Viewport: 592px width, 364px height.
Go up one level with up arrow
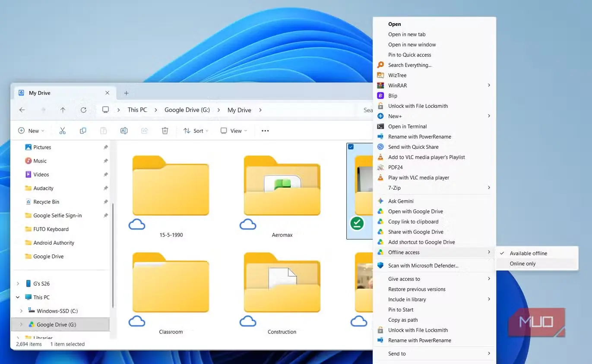63,110
